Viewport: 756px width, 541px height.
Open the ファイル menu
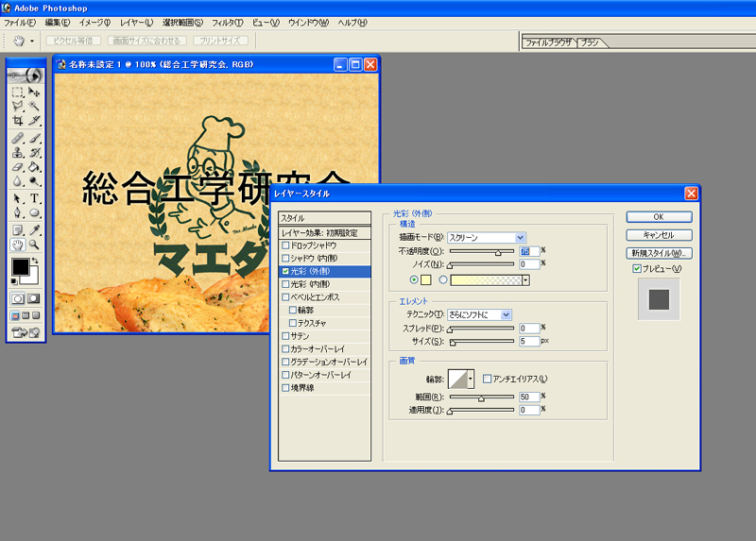click(20, 23)
